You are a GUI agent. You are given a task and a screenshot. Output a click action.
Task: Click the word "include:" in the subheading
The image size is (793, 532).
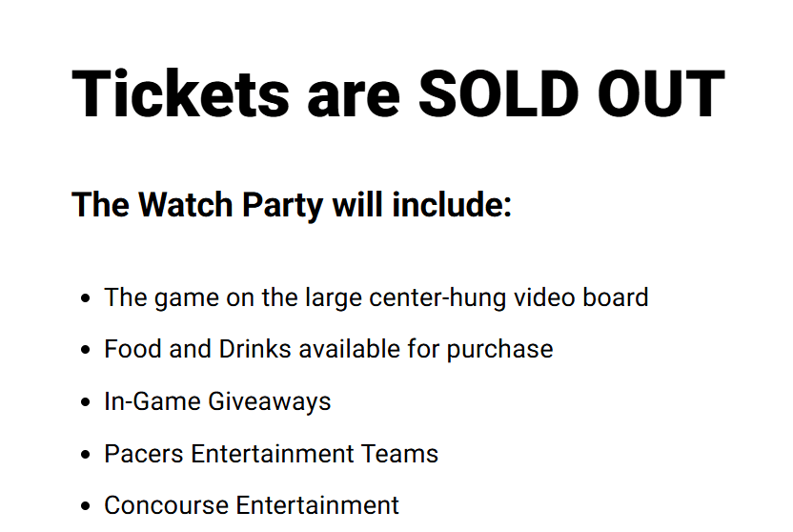(452, 204)
